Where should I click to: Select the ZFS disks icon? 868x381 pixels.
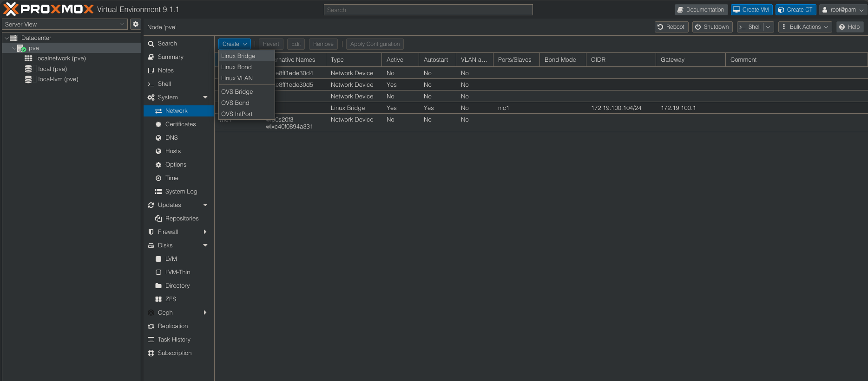(158, 299)
